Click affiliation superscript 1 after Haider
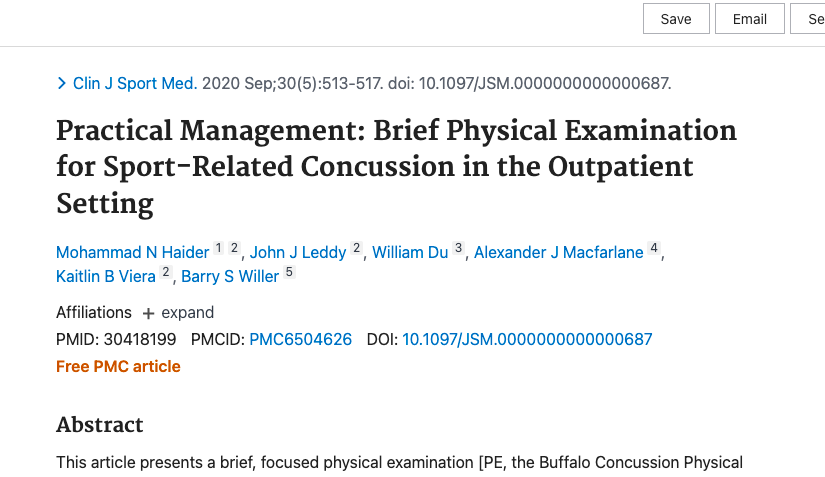Viewport: 825px width, 477px height. tap(218, 248)
